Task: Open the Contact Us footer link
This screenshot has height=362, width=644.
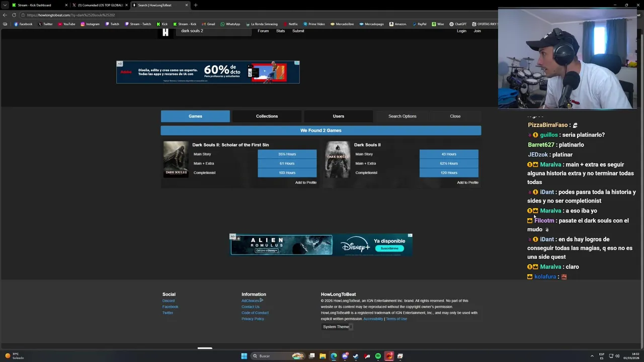Action: pyautogui.click(x=250, y=307)
